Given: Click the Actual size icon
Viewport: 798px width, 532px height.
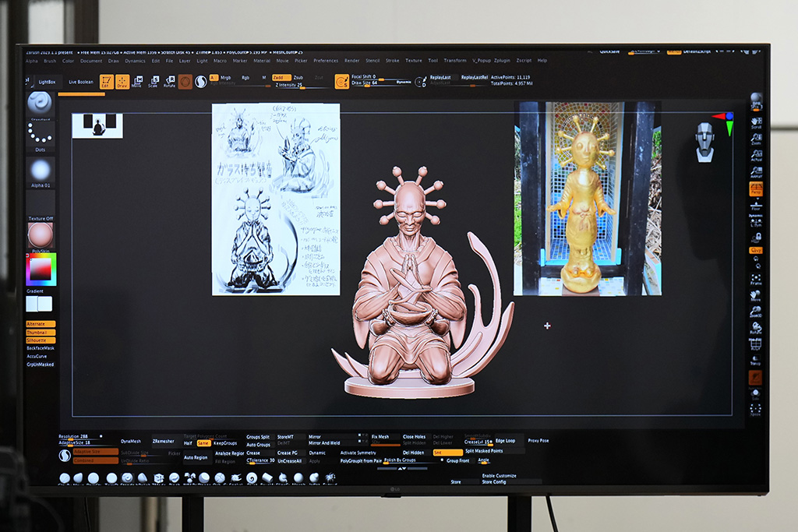Looking at the screenshot, I should 756,155.
